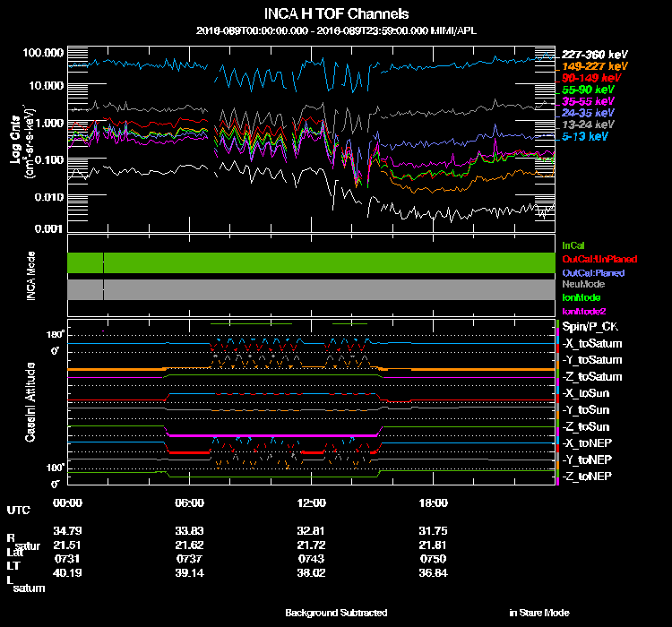672x627 pixels.
Task: Click the Cassini Attitude axis label
Action: pos(30,403)
